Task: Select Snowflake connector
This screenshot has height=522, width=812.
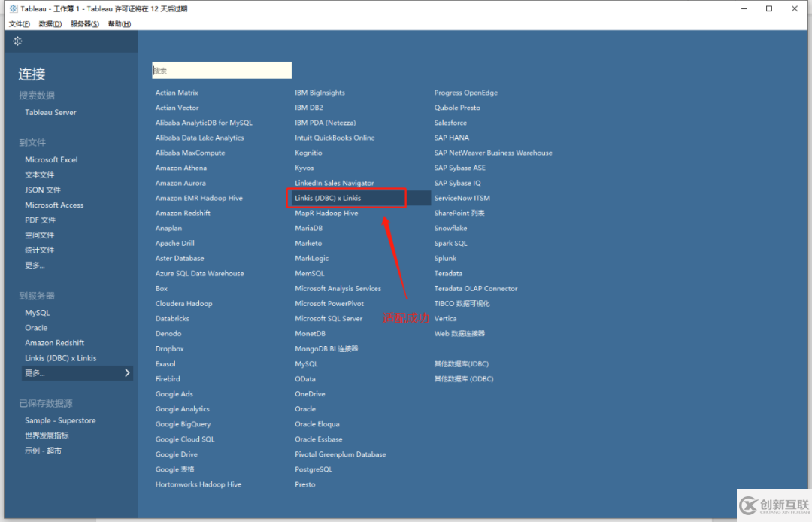Action: click(x=450, y=229)
